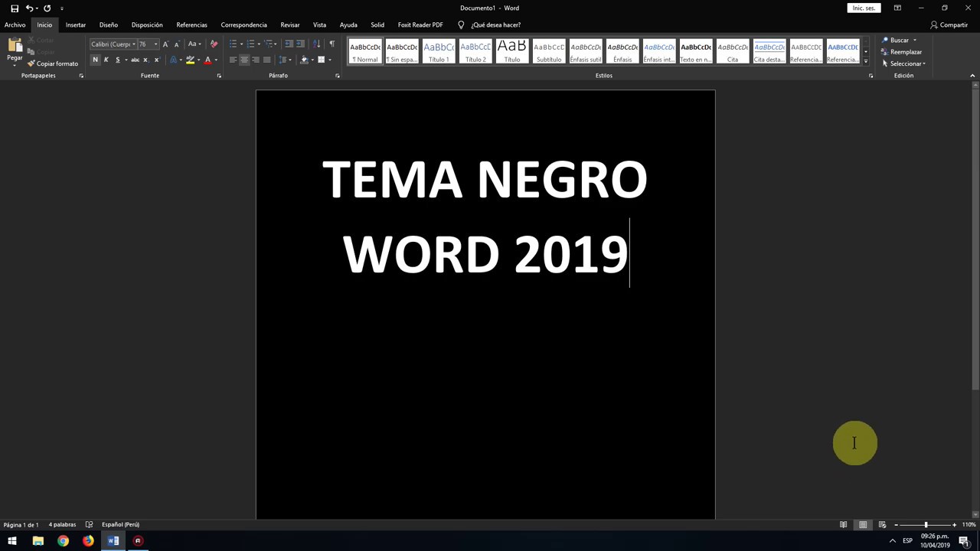Open the font name dropdown
Screen dimensions: 980x551
[133, 44]
